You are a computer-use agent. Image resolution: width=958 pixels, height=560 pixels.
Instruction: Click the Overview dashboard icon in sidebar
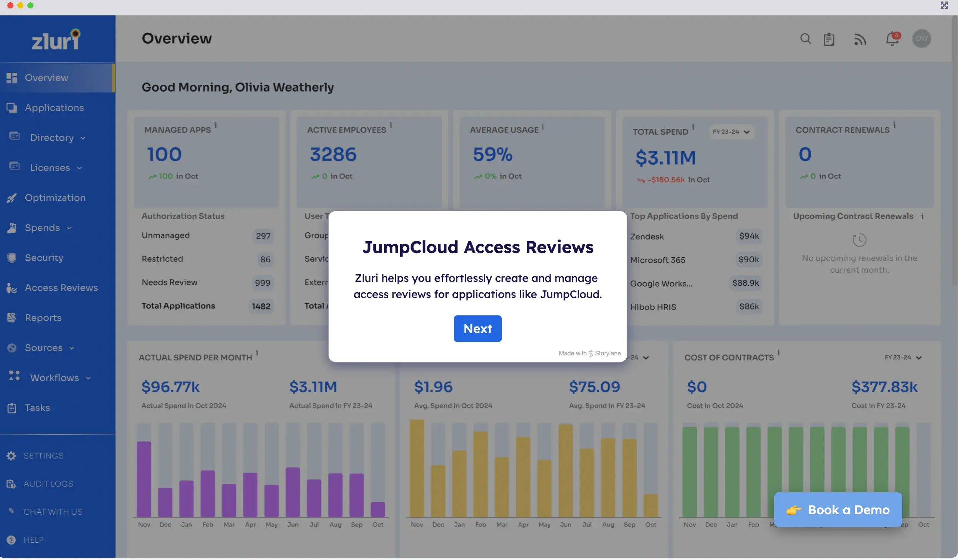point(12,78)
